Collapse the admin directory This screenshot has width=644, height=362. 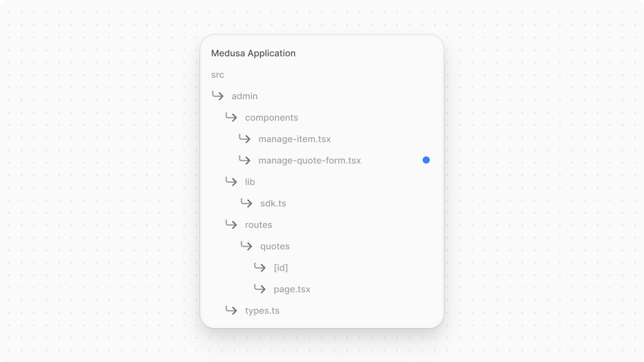tap(245, 96)
